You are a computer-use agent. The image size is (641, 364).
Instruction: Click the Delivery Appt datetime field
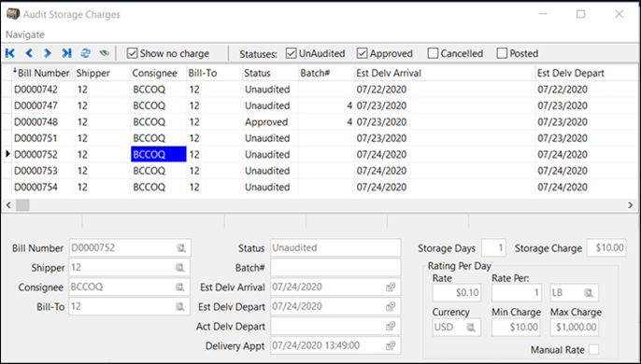tap(335, 345)
